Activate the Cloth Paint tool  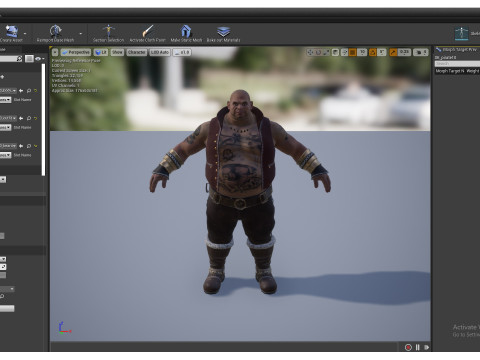(x=147, y=33)
